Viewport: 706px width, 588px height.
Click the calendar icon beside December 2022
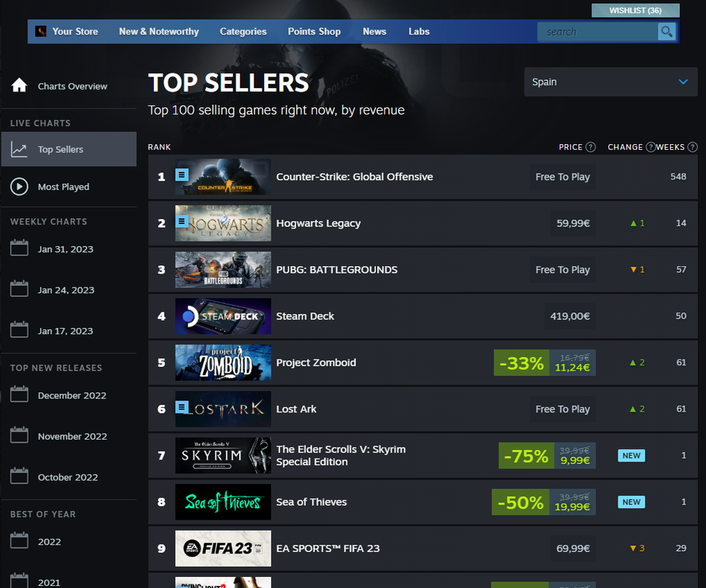pos(19,394)
